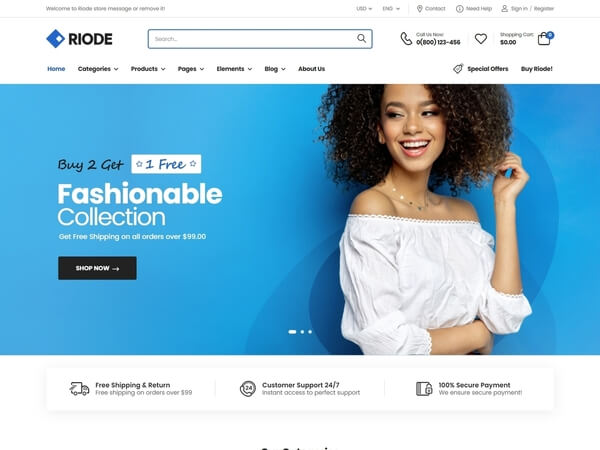Screen dimensions: 600x450
Task: Click the Riode diamond logo
Action: tap(55, 39)
